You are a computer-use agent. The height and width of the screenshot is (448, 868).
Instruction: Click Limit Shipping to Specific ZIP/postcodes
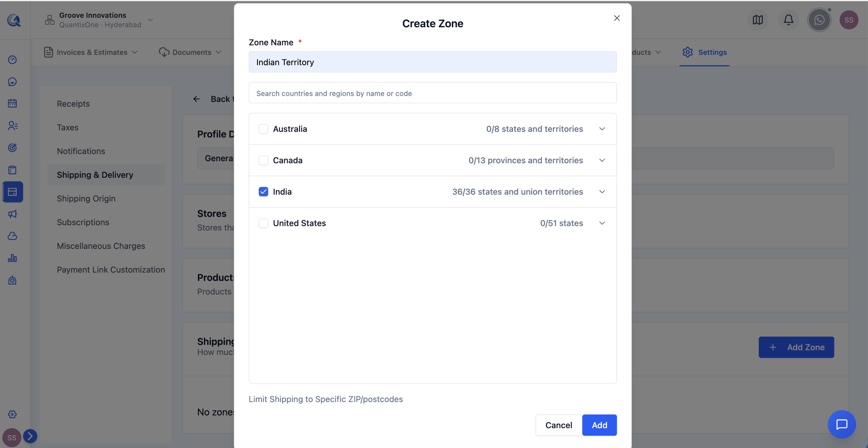coord(326,399)
